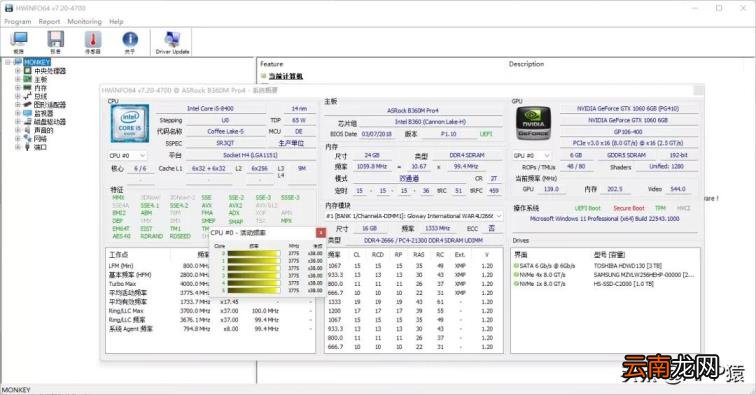756x395 pixels.
Task: Select the 中央处理器 CPU tree icon
Action: (28, 71)
